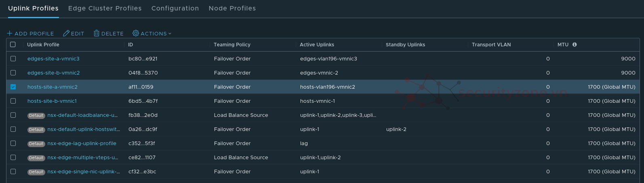Go to the Node Profiles tab
The height and width of the screenshot is (183, 644).
click(x=232, y=8)
